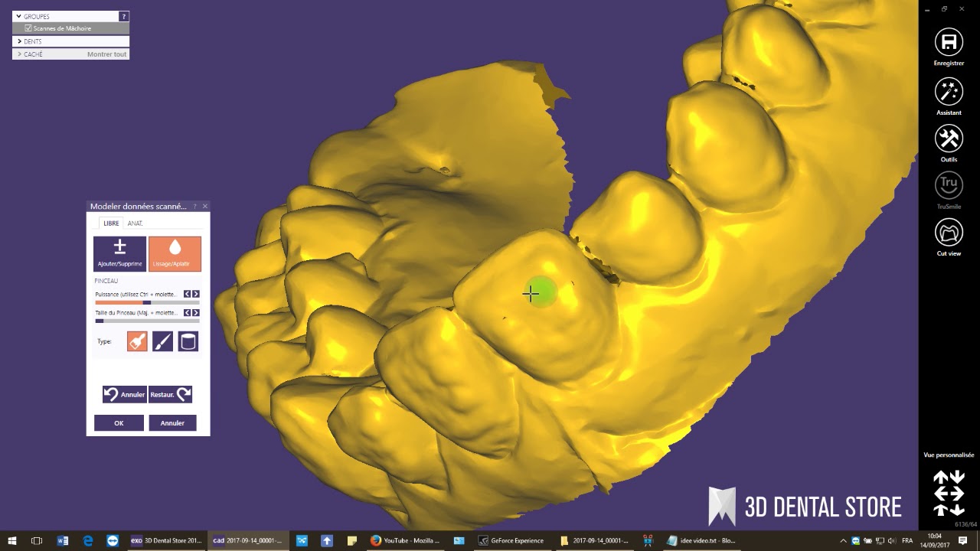The image size is (980, 551).
Task: Switch to exo 3D Dental Store taskbar window
Action: point(166,540)
